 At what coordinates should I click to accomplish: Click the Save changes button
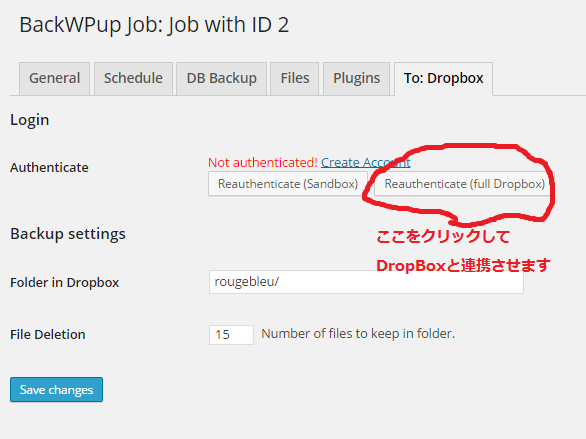point(56,389)
